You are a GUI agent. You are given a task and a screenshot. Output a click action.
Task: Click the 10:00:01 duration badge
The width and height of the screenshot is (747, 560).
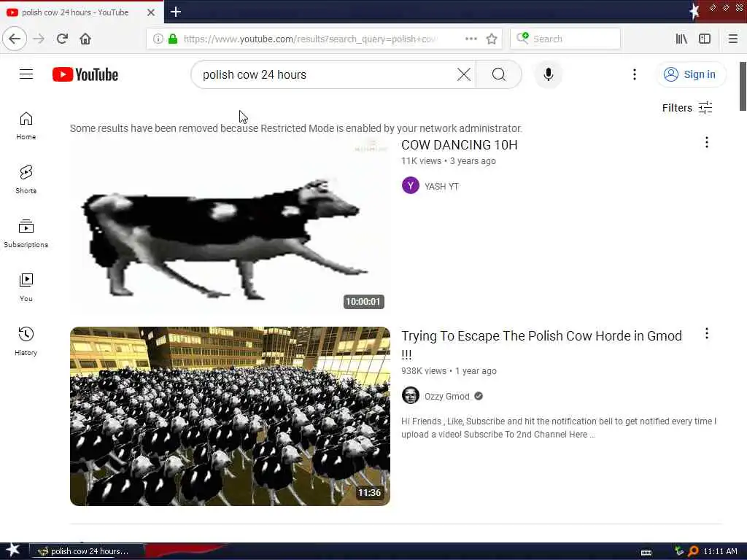click(363, 301)
